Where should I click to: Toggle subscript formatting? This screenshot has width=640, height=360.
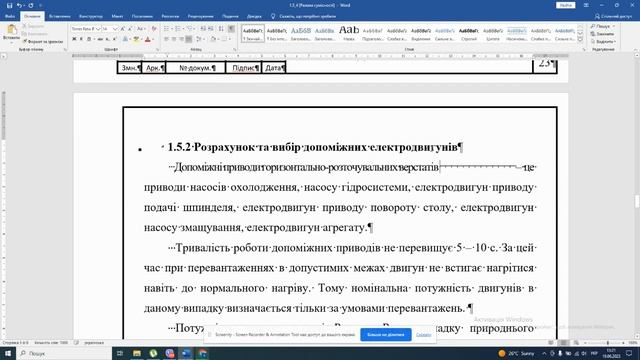pos(107,39)
